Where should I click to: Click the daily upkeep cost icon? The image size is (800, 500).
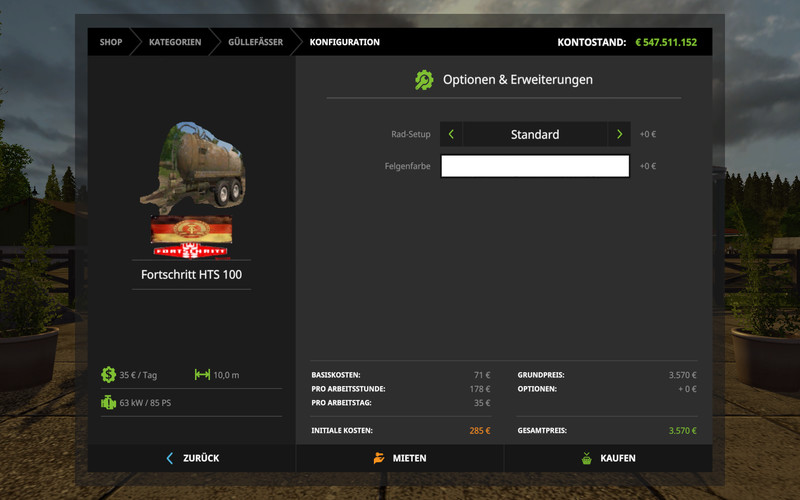point(108,375)
